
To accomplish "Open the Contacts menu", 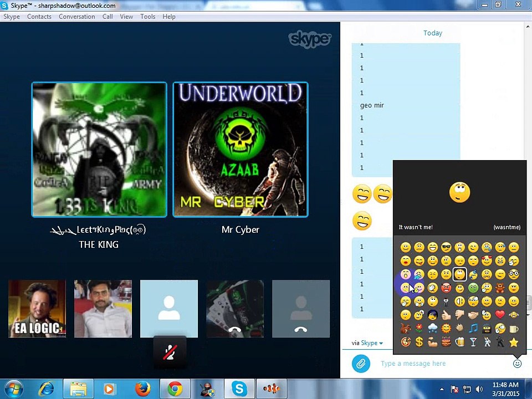I will click(x=39, y=17).
